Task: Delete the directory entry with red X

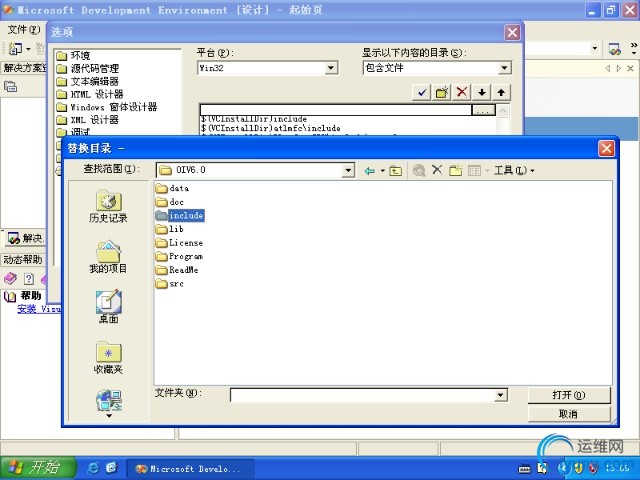Action: 462,93
